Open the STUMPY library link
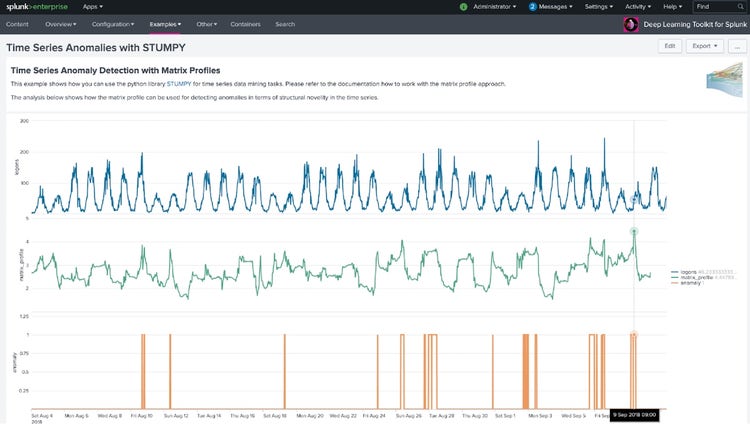This screenshot has height=431, width=750. (181, 84)
